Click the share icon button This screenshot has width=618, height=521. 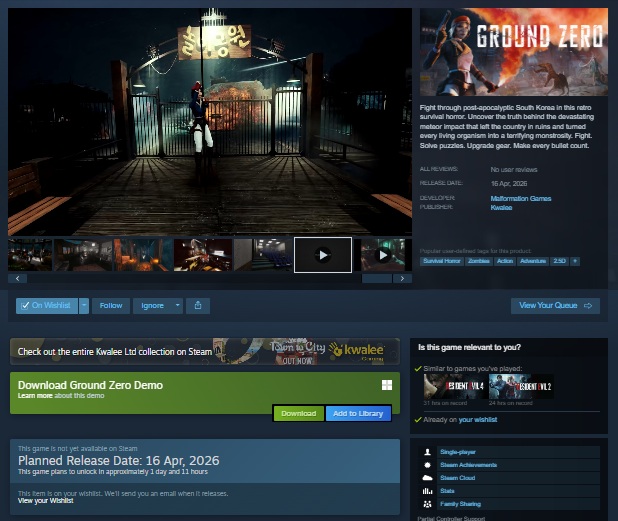pyautogui.click(x=198, y=306)
